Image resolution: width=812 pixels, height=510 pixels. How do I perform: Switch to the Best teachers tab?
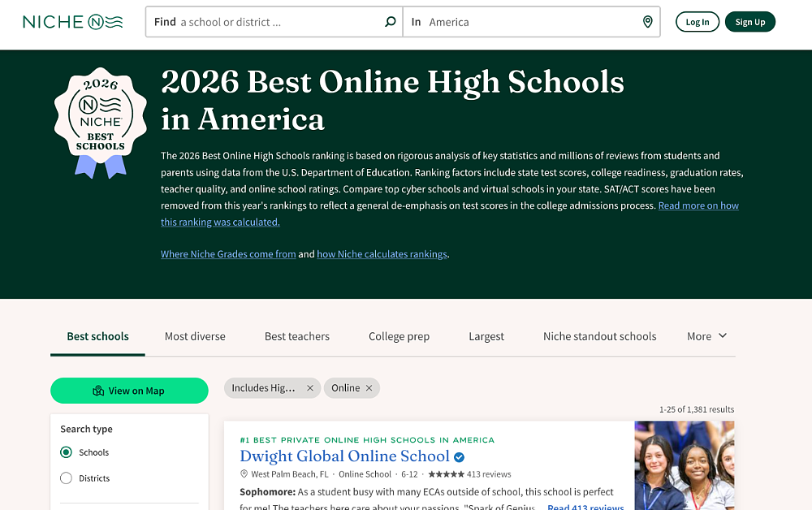coord(296,336)
